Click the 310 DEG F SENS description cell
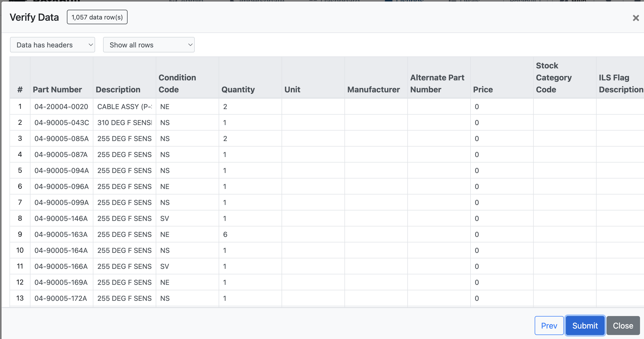Viewport: 644px width, 339px height. click(125, 123)
